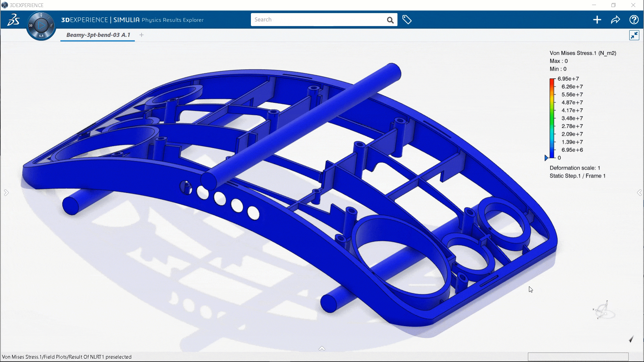Open the 3D quadrant of the Compass
This screenshot has width=644, height=362.
(x=31, y=25)
